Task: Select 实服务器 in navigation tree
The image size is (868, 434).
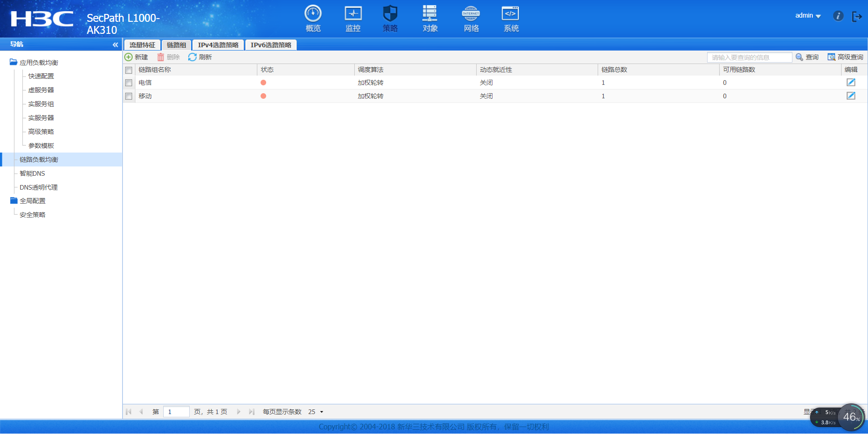Action: [x=41, y=118]
